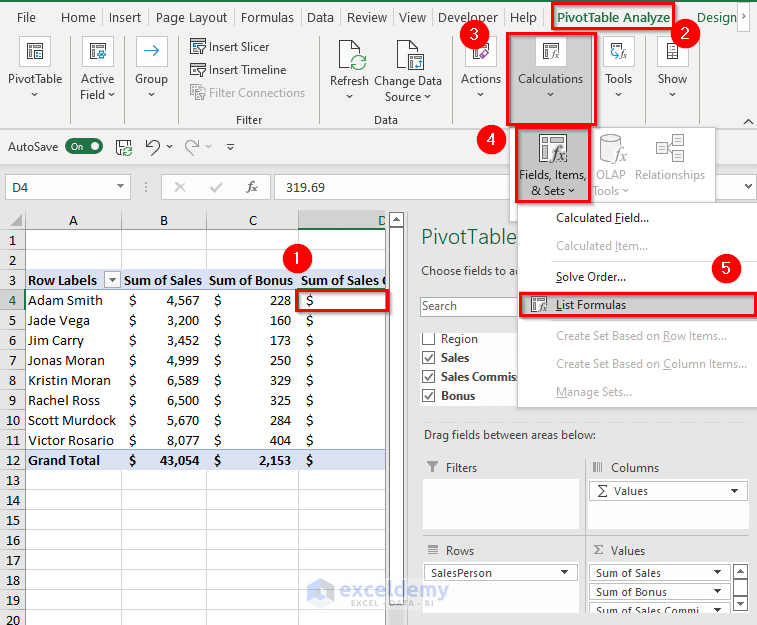Choose Calculated Field menu entry

click(603, 218)
